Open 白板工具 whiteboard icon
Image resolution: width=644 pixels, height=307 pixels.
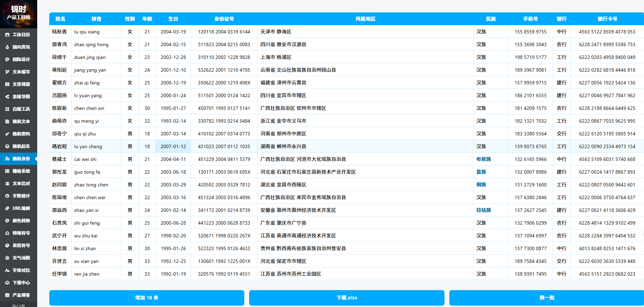[x=7, y=109]
